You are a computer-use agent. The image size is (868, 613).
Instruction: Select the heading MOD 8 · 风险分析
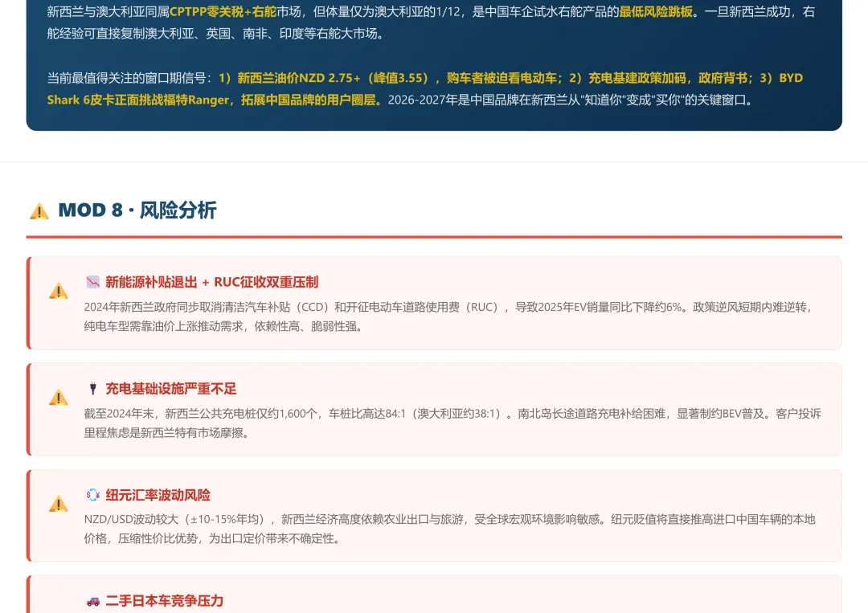pos(137,210)
